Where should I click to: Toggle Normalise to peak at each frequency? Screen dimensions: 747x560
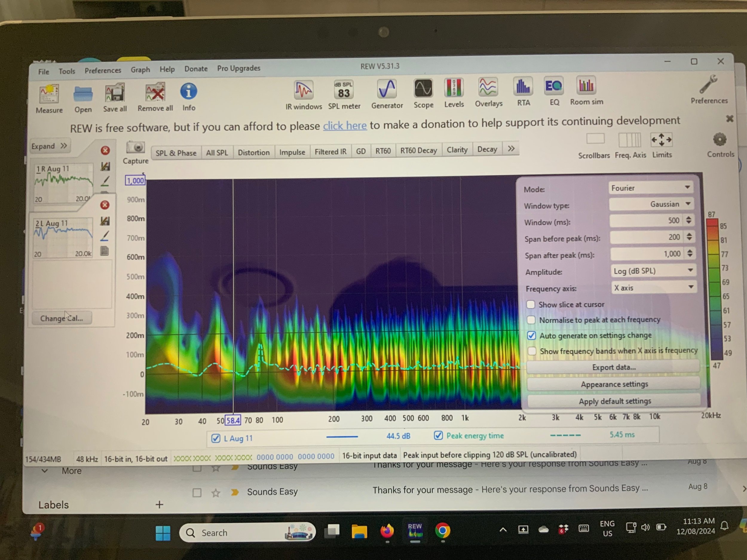(x=531, y=320)
